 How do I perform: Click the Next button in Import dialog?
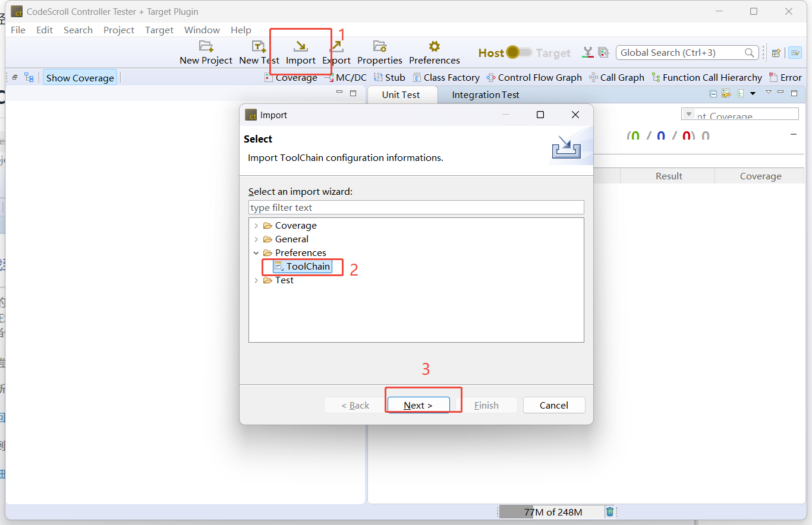(418, 405)
